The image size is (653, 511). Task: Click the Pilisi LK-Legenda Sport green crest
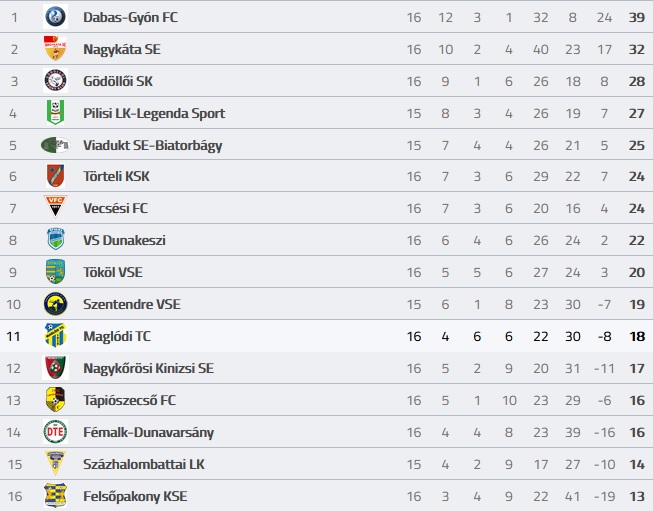pyautogui.click(x=55, y=112)
